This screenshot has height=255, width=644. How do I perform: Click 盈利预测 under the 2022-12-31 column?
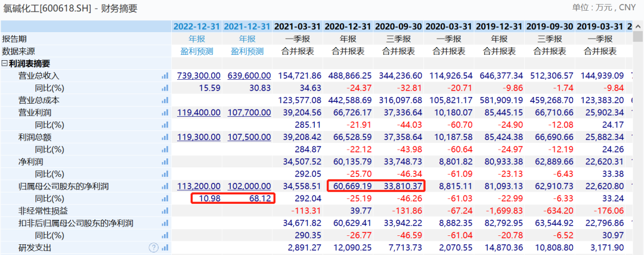pyautogui.click(x=197, y=51)
